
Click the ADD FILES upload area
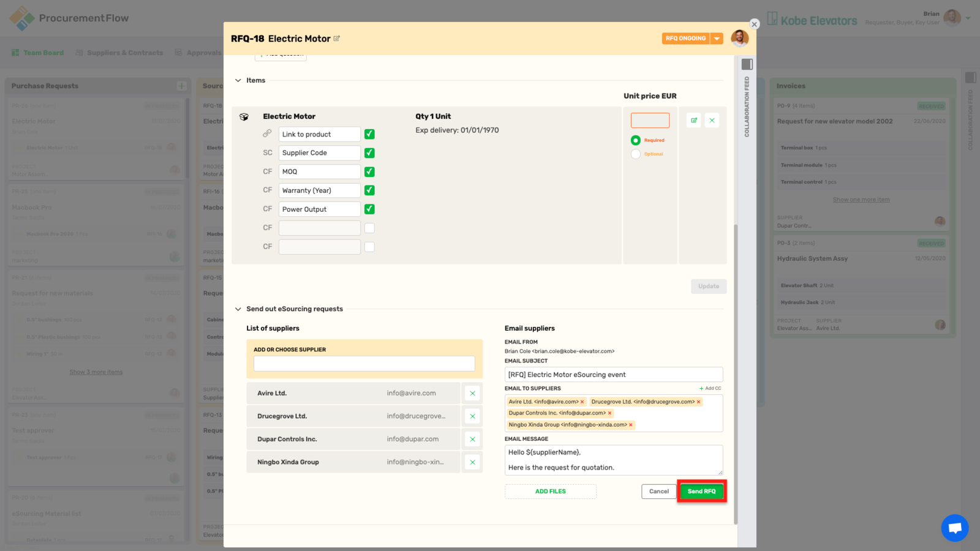550,492
